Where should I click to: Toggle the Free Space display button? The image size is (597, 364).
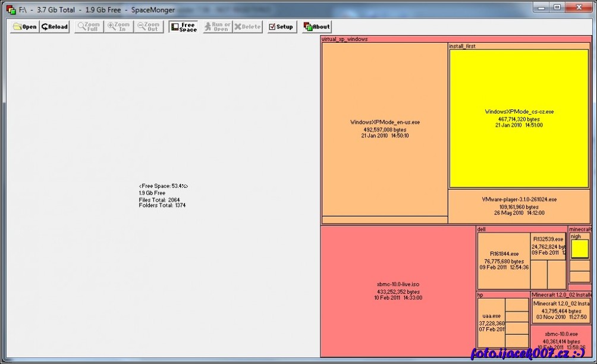[183, 27]
